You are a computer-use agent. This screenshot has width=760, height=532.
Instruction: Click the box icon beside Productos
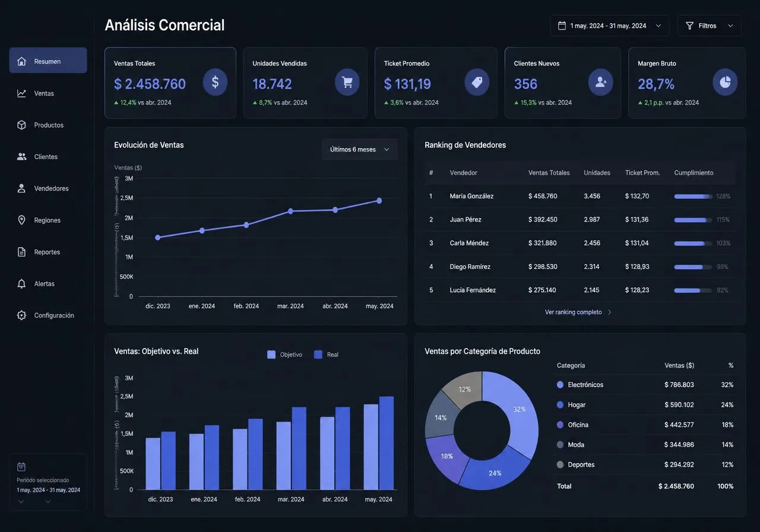click(21, 125)
